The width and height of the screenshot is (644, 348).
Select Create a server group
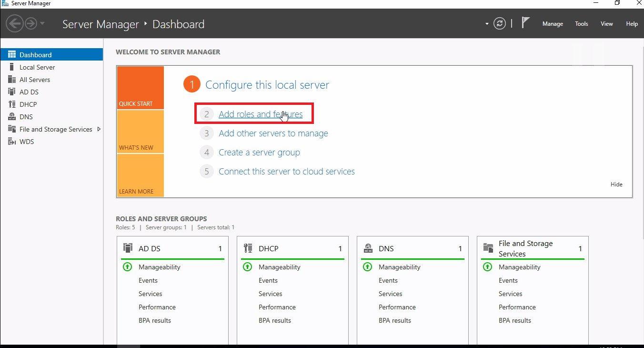259,153
